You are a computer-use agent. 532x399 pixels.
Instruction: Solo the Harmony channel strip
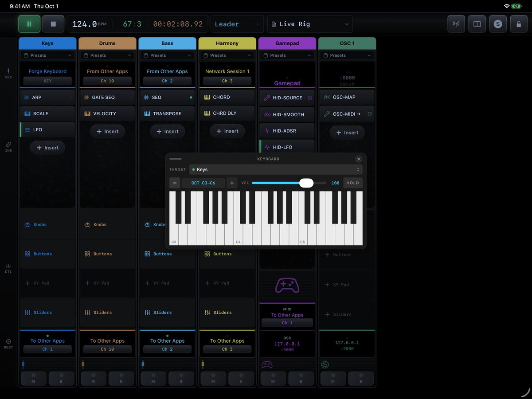[241, 378]
